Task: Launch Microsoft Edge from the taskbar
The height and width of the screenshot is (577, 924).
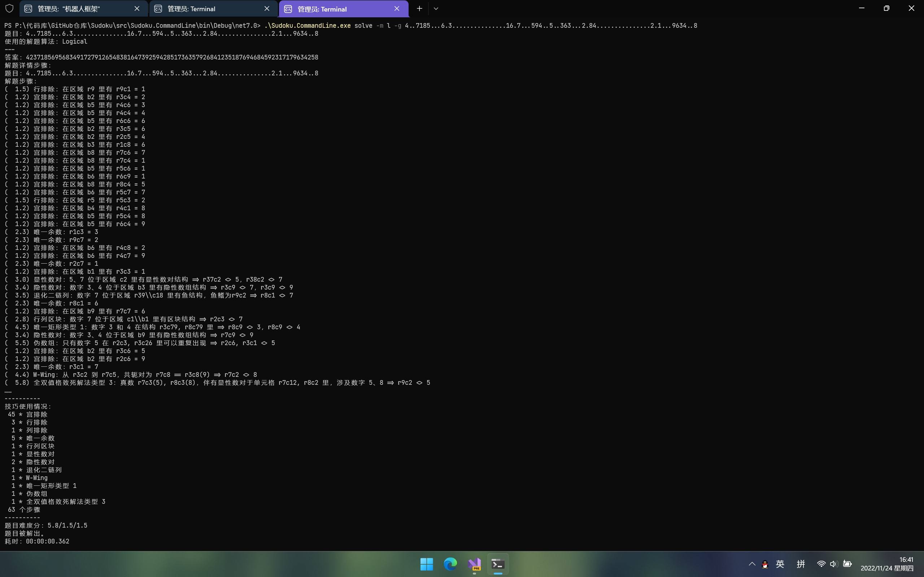Action: click(x=450, y=564)
